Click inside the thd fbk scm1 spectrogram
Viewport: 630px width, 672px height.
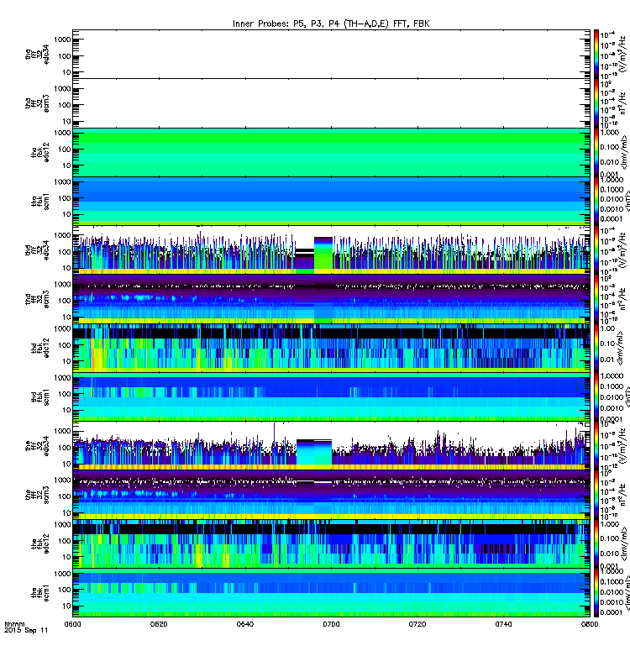pyautogui.click(x=331, y=396)
